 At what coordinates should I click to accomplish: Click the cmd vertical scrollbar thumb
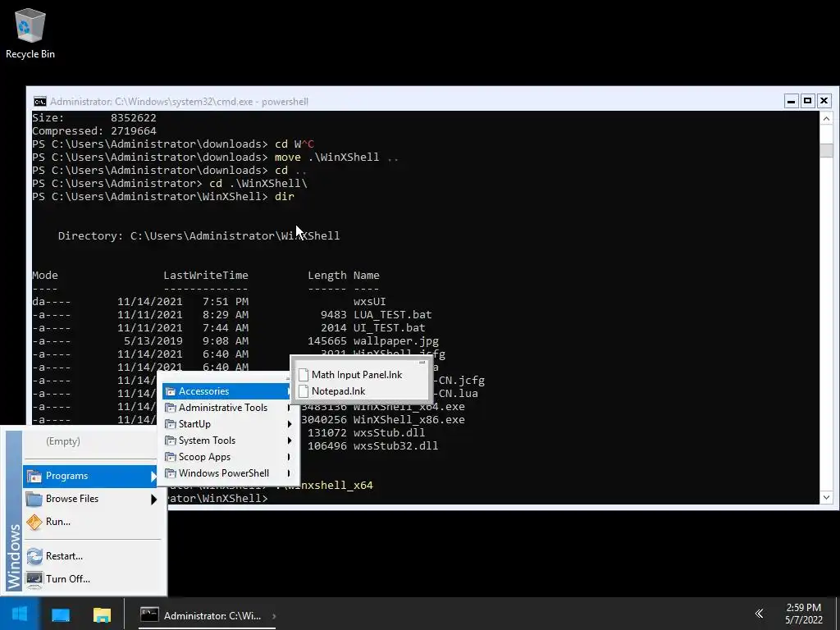[x=826, y=151]
